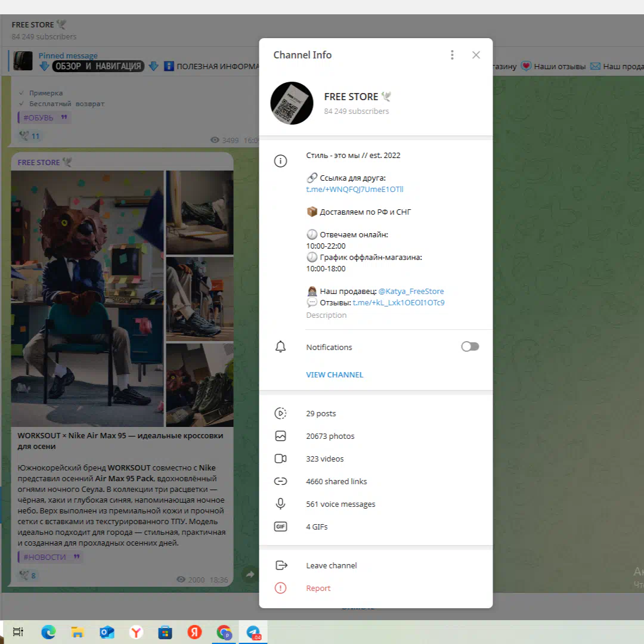Image resolution: width=644 pixels, height=644 pixels.
Task: Open the reviews link t.me/+kL_Lxk1OEOI1OTc9
Action: (398, 303)
